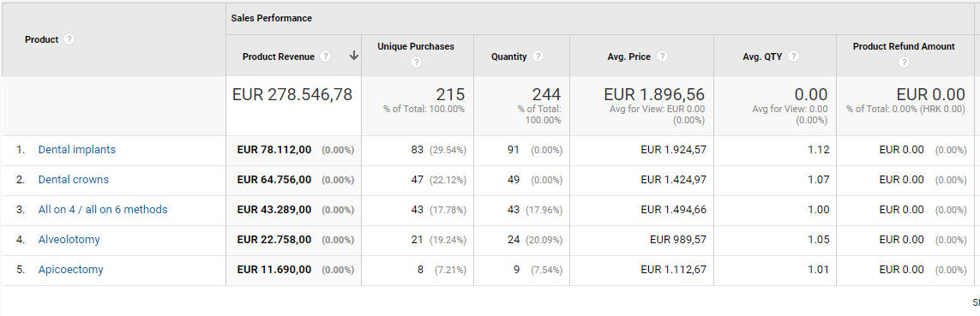The width and height of the screenshot is (980, 316).
Task: Sort by Product column header
Action: click(x=41, y=39)
